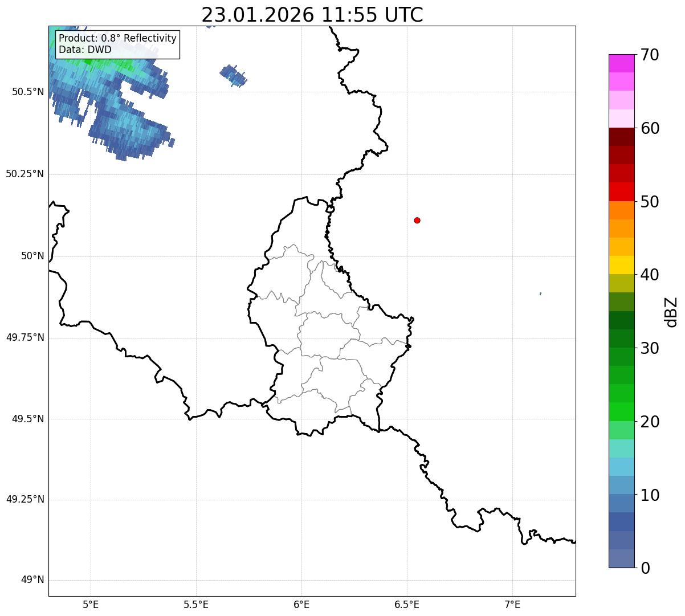Click the magenta swatch topping the colorbar
685x616 pixels.
tap(621, 63)
